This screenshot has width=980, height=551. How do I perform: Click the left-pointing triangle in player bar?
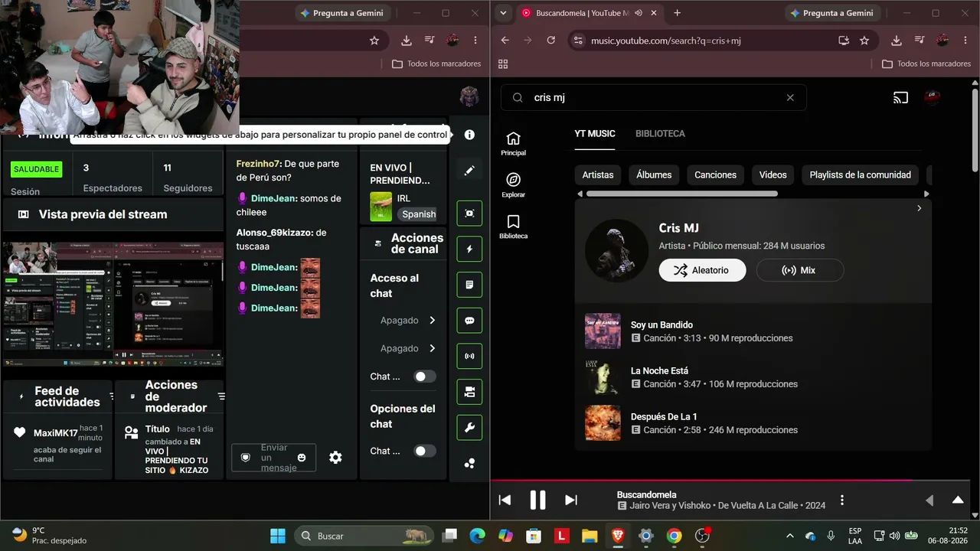tap(929, 500)
